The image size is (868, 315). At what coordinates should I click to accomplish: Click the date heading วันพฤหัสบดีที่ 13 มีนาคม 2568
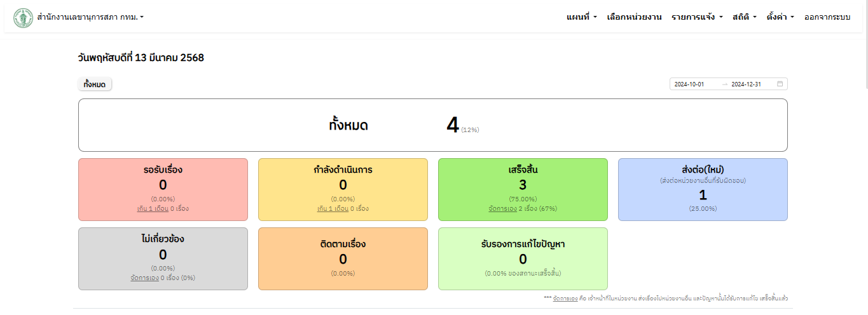pos(141,58)
